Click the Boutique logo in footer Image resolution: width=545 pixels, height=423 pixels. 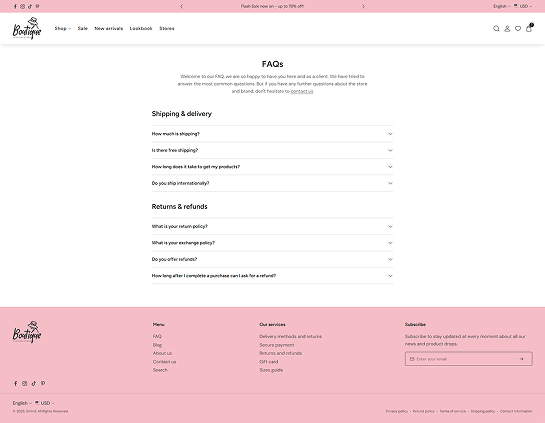tap(27, 332)
